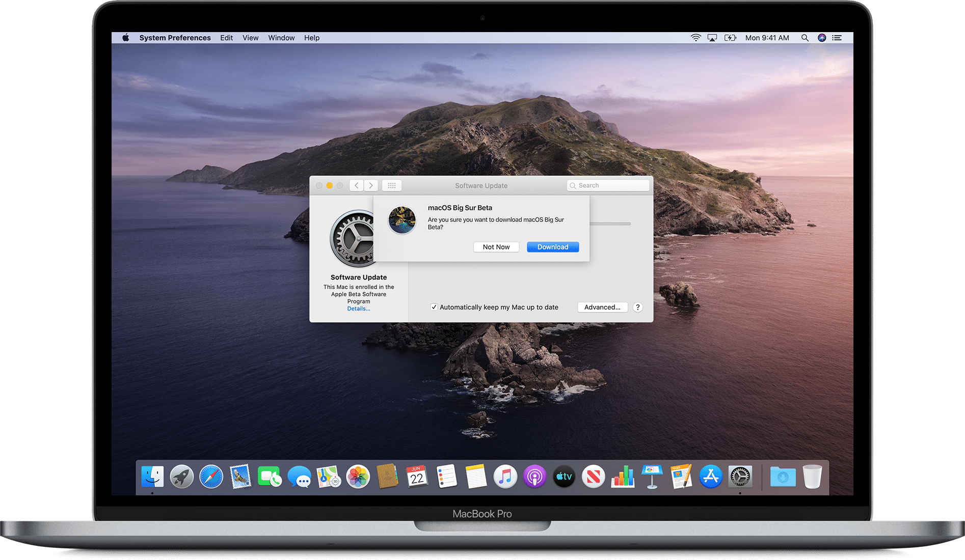Open System Preferences gear in Dock
Image resolution: width=965 pixels, height=560 pixels.
click(x=740, y=477)
